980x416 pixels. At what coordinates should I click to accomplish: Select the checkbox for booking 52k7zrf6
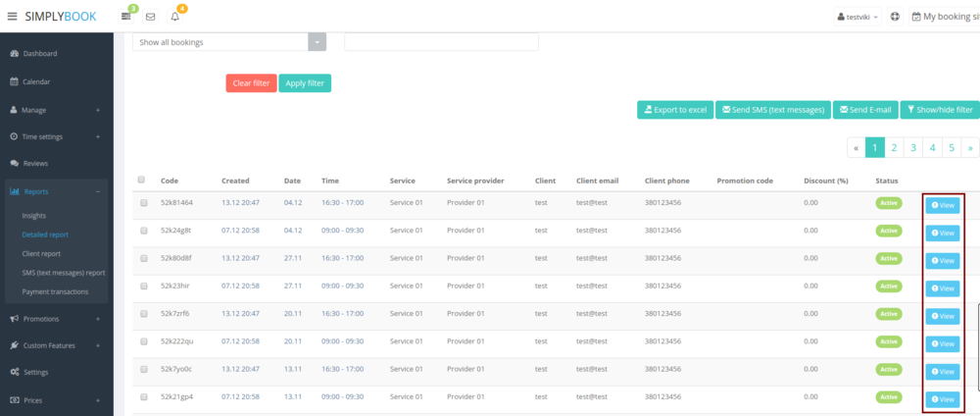coord(144,314)
